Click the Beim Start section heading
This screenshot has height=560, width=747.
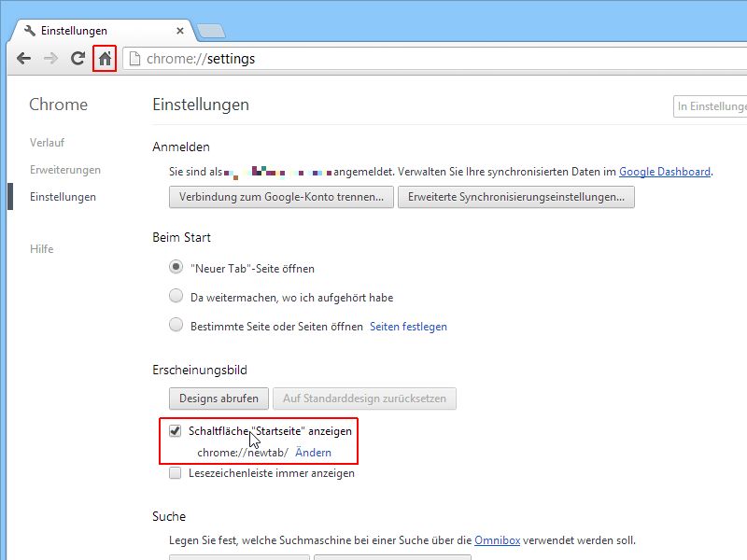[181, 238]
